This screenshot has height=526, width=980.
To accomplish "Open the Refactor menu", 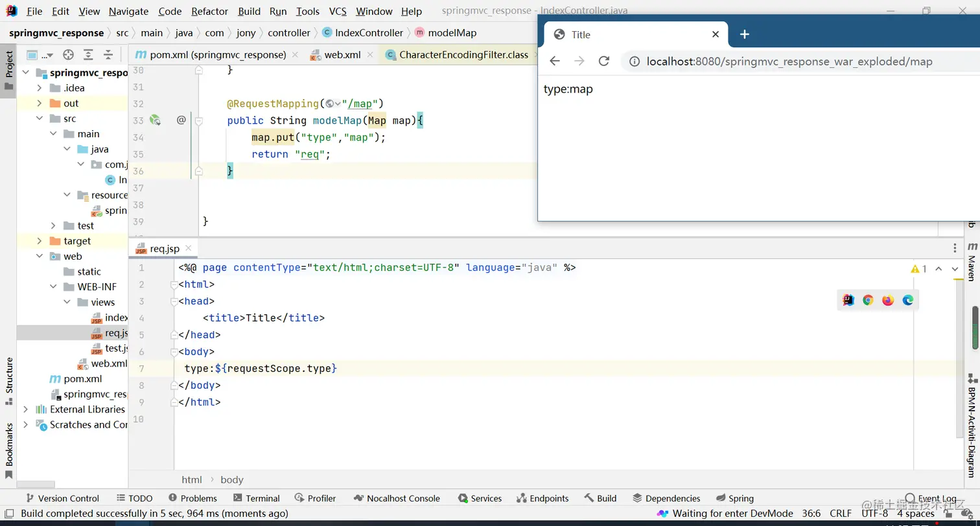I will click(209, 11).
